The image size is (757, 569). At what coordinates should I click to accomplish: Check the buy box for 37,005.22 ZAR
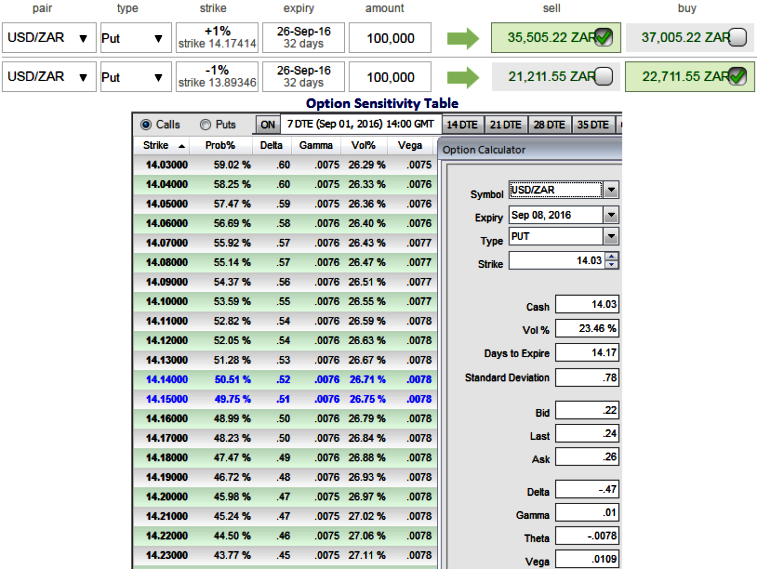pyautogui.click(x=737, y=39)
